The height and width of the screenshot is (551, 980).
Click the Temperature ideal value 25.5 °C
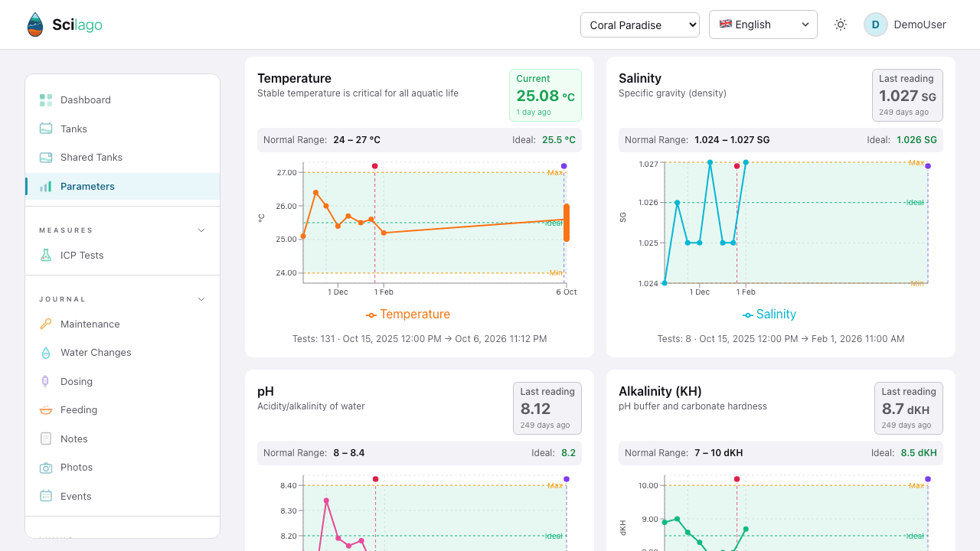[559, 140]
